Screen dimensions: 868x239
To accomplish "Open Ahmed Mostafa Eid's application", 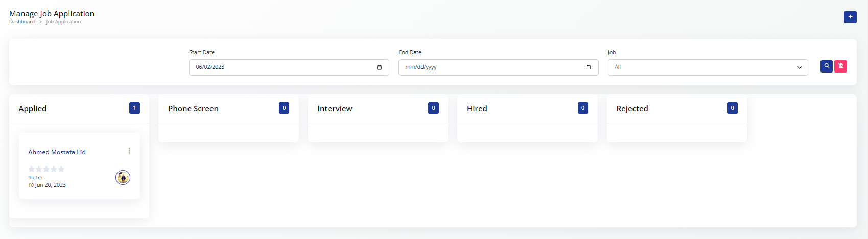I will (x=57, y=152).
